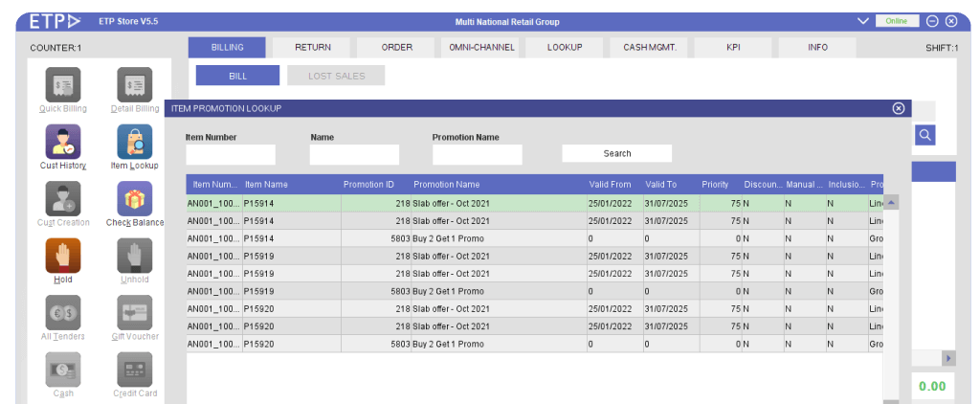980x404 pixels.
Task: Close the Item Promotion Lookup dialog
Action: [898, 108]
